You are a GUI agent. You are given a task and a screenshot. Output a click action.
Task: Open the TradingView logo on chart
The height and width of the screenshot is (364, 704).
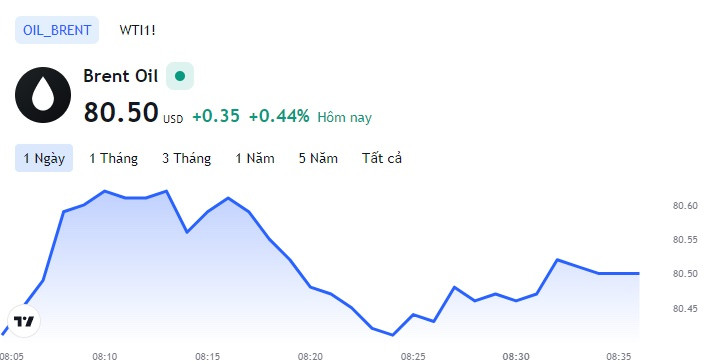[24, 321]
